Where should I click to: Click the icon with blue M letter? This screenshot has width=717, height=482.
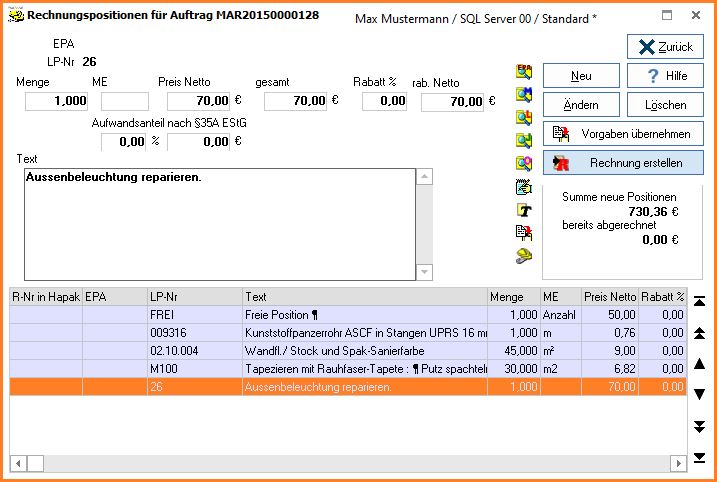point(523,95)
